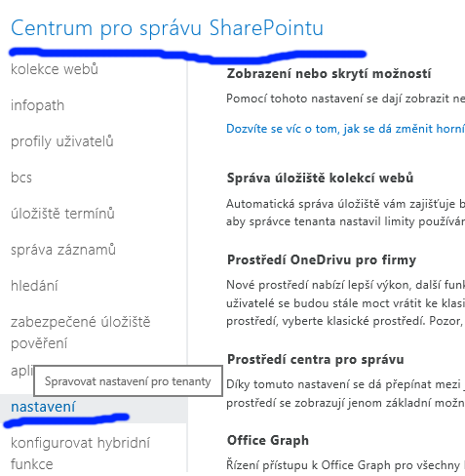Screen dimensions: 465x476
Task: Open správa záznamů page
Action: pyautogui.click(x=63, y=250)
